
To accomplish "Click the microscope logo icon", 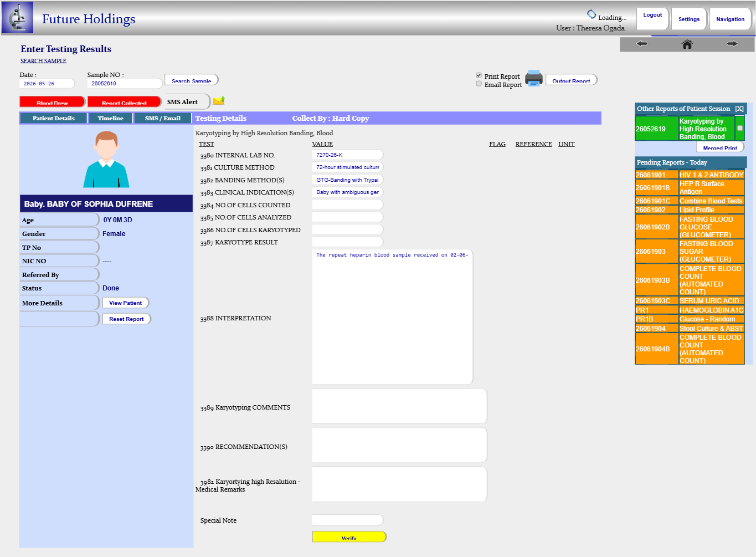I will point(17,17).
